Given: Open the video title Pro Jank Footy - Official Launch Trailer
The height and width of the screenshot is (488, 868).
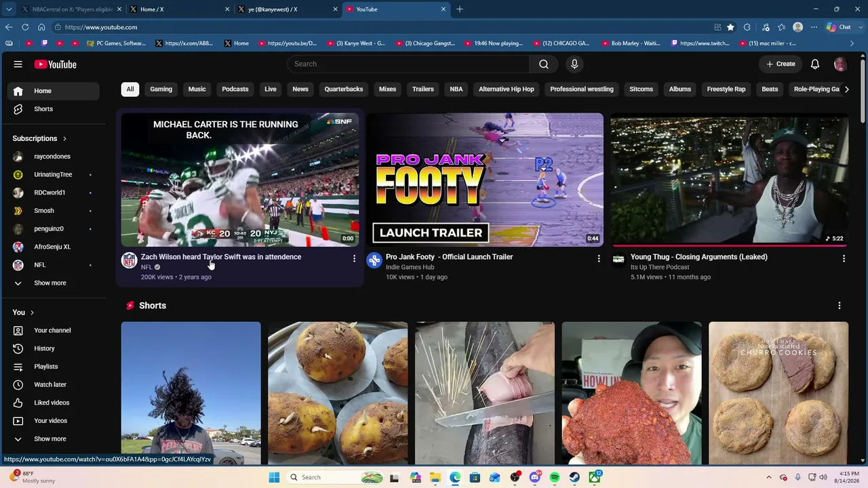Looking at the screenshot, I should [449, 257].
